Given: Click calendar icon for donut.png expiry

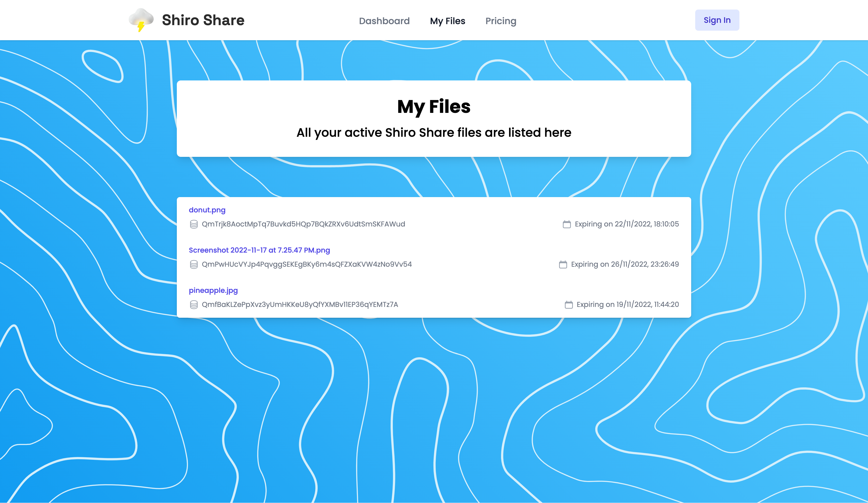Looking at the screenshot, I should [x=567, y=224].
